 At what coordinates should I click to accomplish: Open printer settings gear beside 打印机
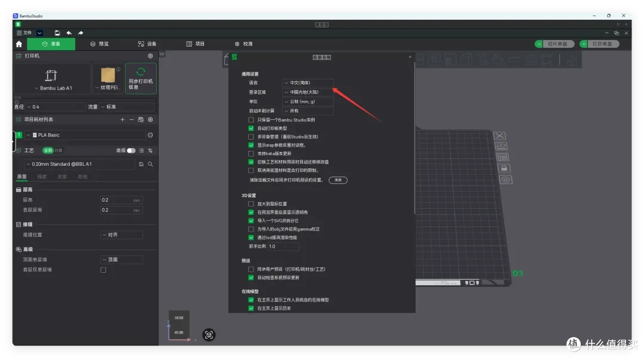150,56
